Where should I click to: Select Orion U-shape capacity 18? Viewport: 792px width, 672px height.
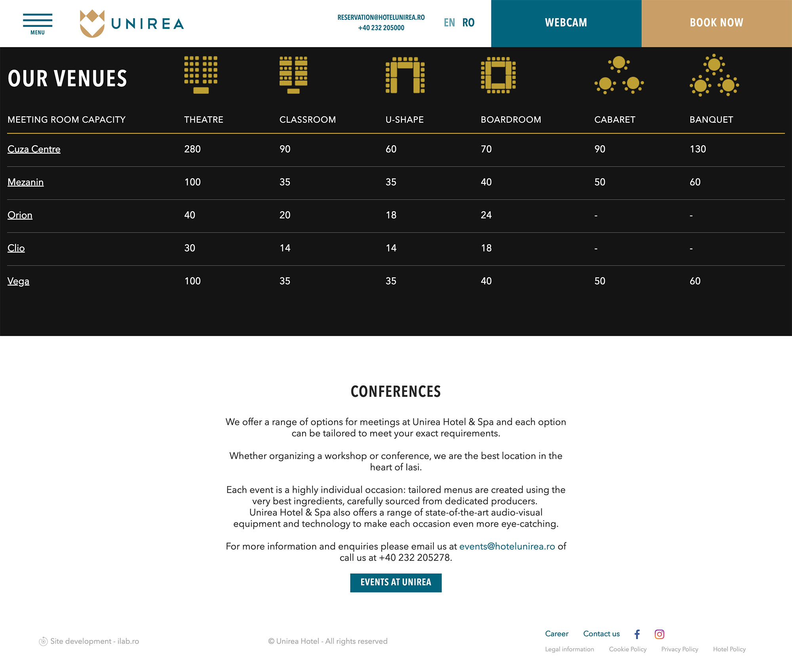[x=391, y=215]
